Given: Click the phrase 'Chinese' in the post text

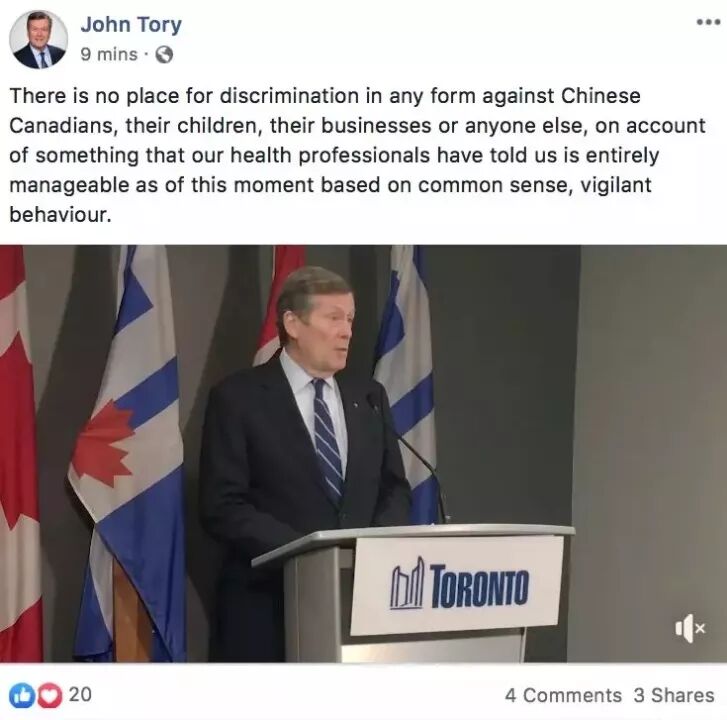Looking at the screenshot, I should pos(601,96).
